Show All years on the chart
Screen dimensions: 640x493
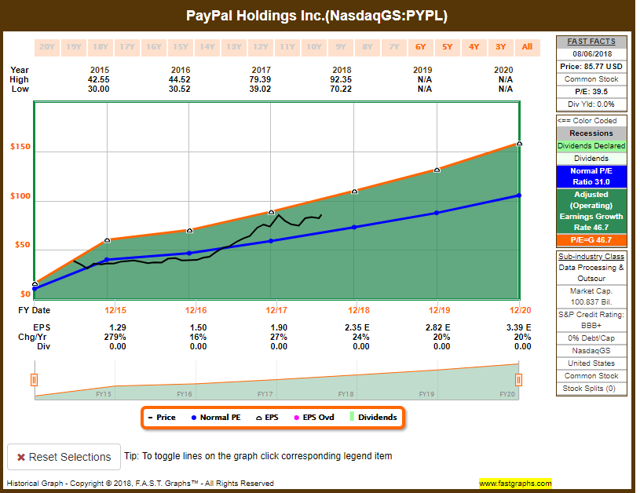pos(527,47)
